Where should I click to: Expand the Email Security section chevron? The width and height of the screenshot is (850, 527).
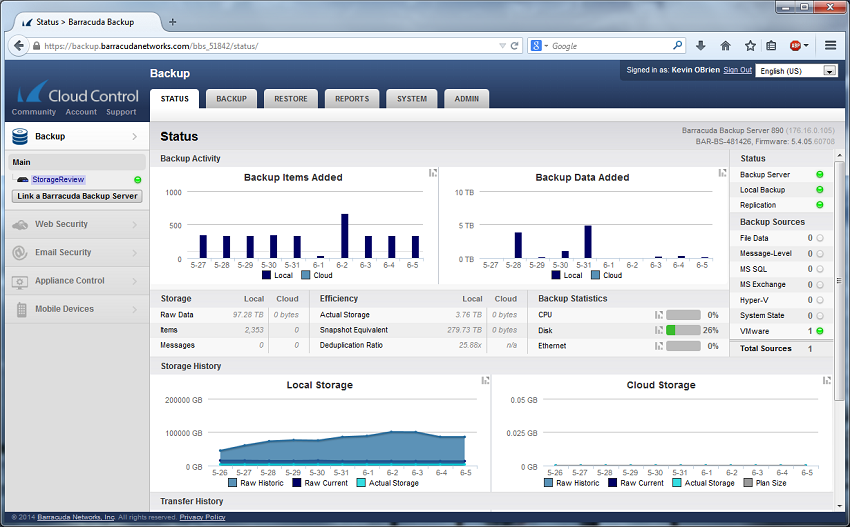click(134, 253)
